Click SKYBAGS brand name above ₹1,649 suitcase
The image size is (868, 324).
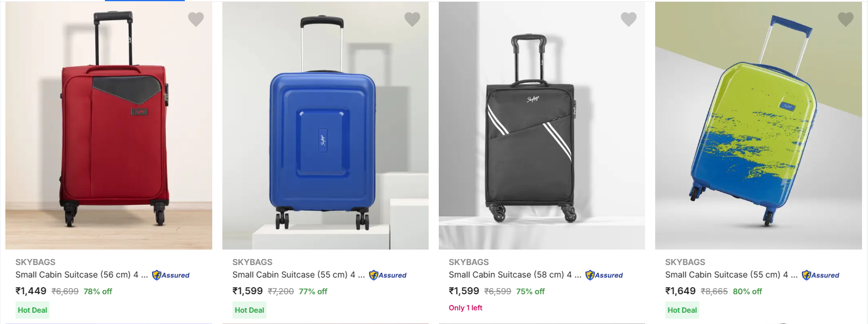pyautogui.click(x=685, y=262)
